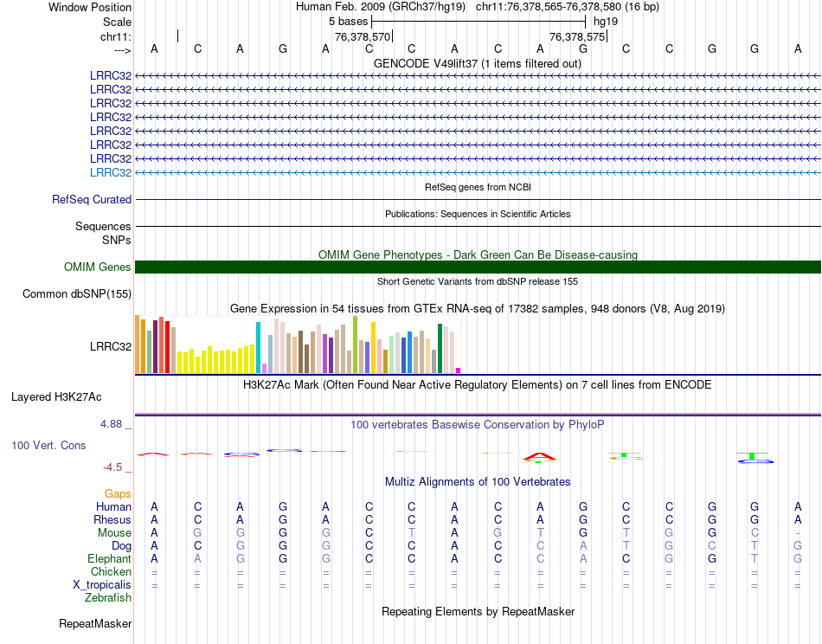Click the Zebrafish species row label
This screenshot has width=822, height=644.
pos(108,598)
